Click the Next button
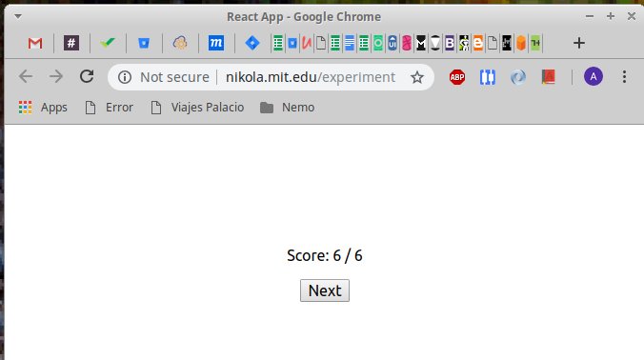The height and width of the screenshot is (360, 644). 325,290
